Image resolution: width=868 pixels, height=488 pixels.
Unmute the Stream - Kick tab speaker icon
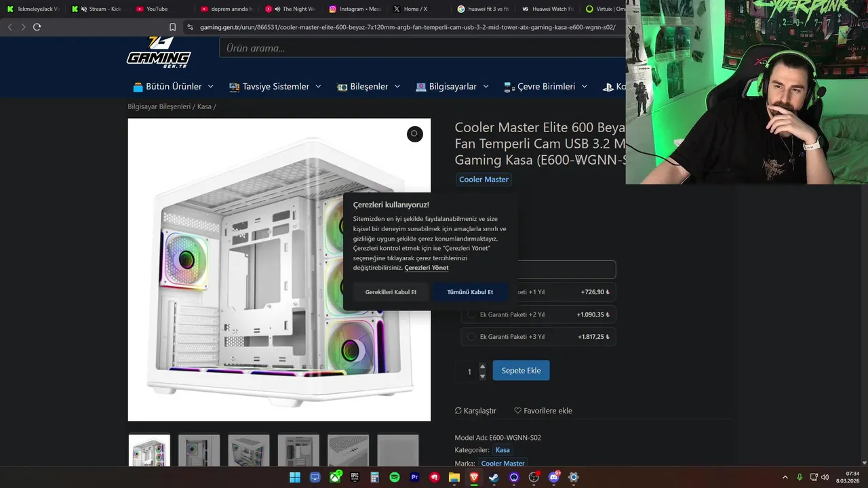click(83, 9)
